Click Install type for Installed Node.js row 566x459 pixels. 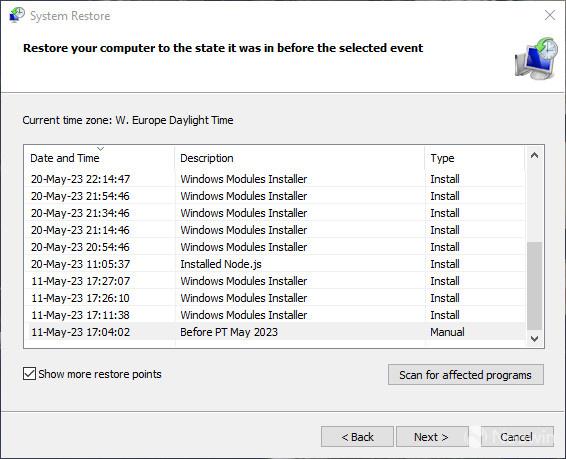pyautogui.click(x=445, y=264)
